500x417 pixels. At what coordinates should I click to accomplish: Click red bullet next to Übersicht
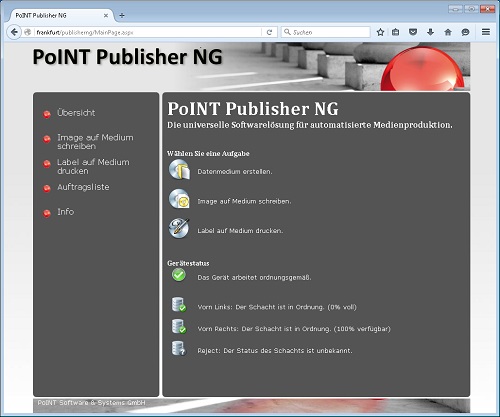[x=47, y=114]
